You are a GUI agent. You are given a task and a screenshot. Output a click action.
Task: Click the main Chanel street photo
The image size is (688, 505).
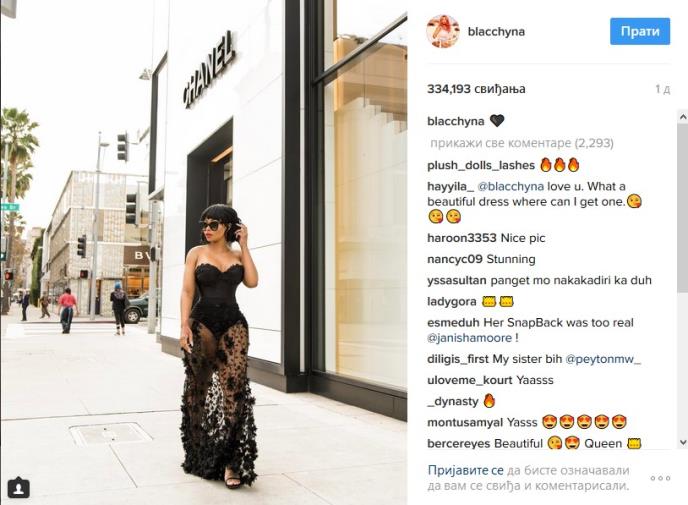click(x=204, y=252)
